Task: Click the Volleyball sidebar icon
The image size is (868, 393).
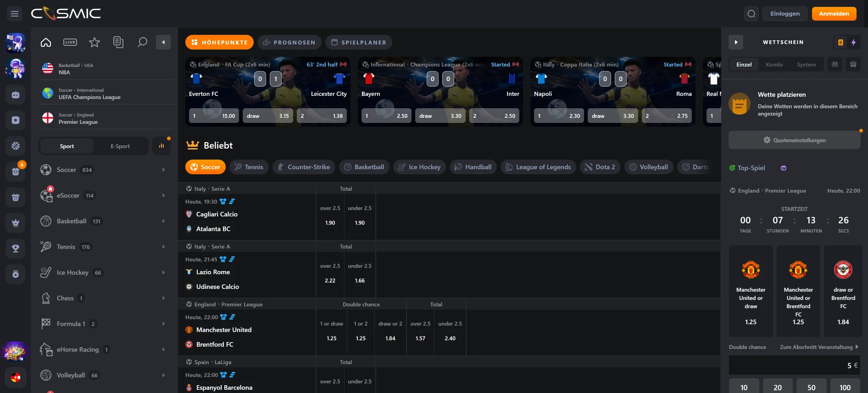Action: point(46,375)
